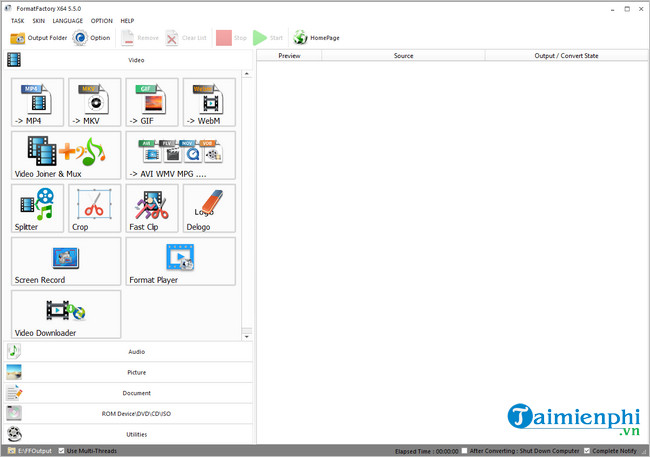The height and width of the screenshot is (457, 650).
Task: Click the video panel scroll up arrow
Action: [x=247, y=74]
